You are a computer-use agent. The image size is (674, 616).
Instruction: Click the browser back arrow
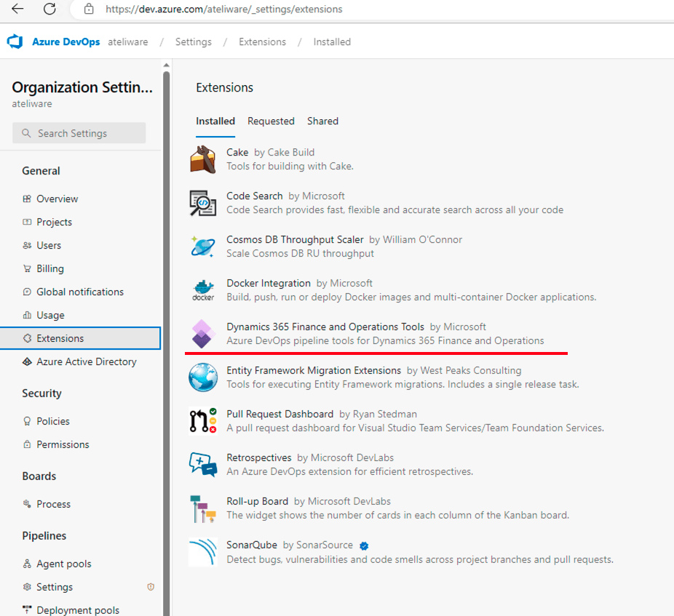click(x=17, y=9)
